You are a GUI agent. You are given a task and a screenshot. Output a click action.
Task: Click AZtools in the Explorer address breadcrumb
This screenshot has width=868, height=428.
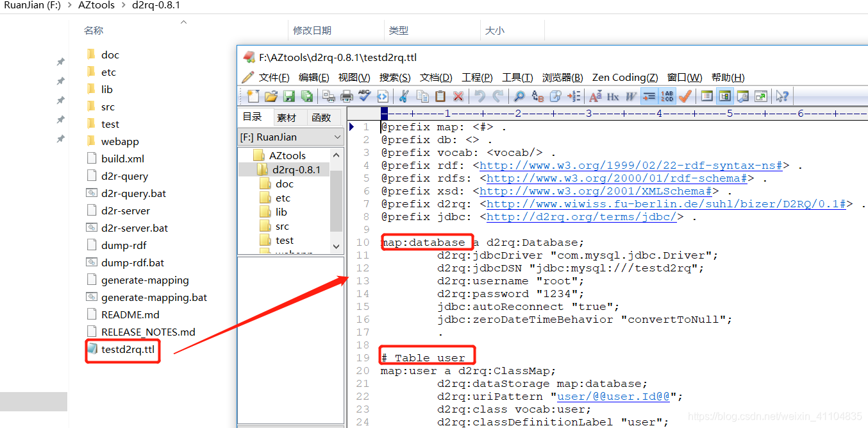(x=98, y=5)
